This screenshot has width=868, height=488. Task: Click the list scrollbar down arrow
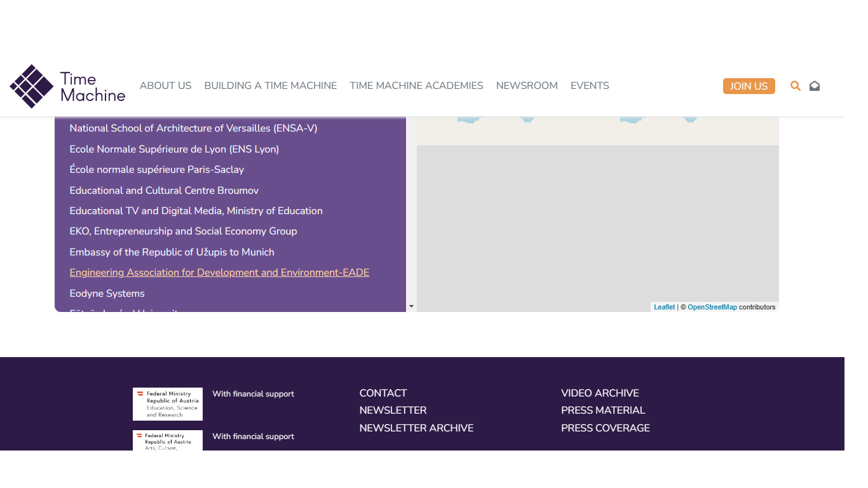click(x=411, y=306)
